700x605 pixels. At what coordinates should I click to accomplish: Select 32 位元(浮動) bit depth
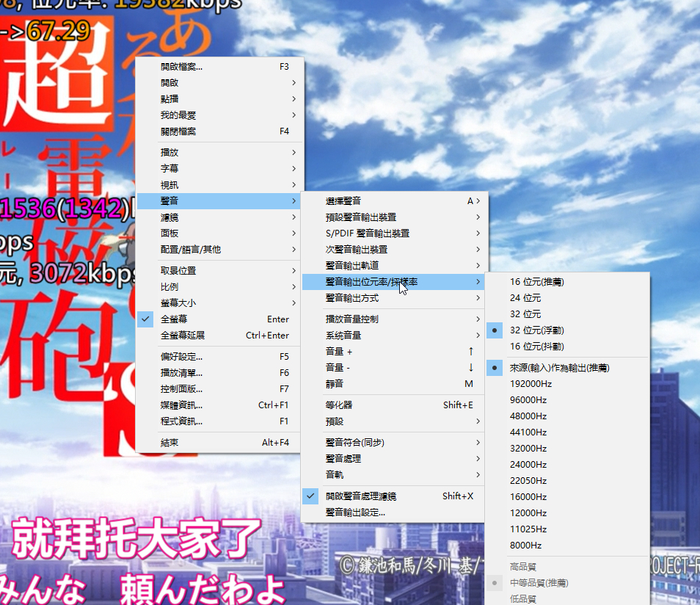click(567, 330)
